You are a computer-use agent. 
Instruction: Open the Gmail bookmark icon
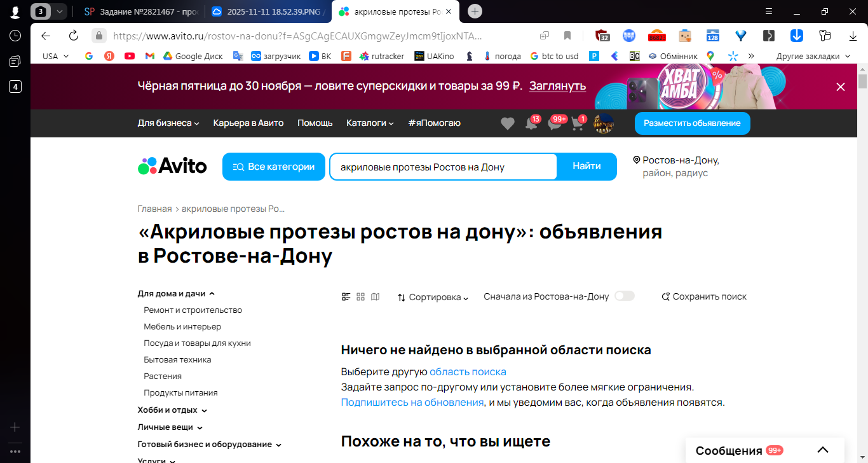coord(150,56)
